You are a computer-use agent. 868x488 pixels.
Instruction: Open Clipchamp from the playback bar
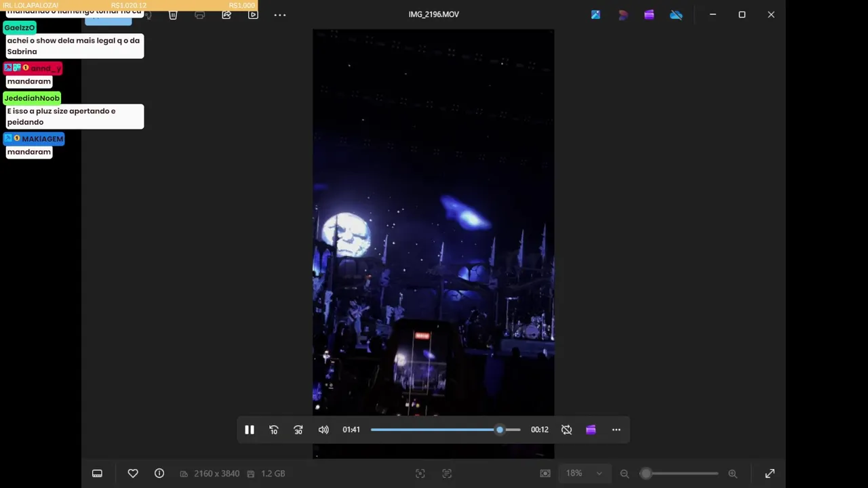coord(591,430)
